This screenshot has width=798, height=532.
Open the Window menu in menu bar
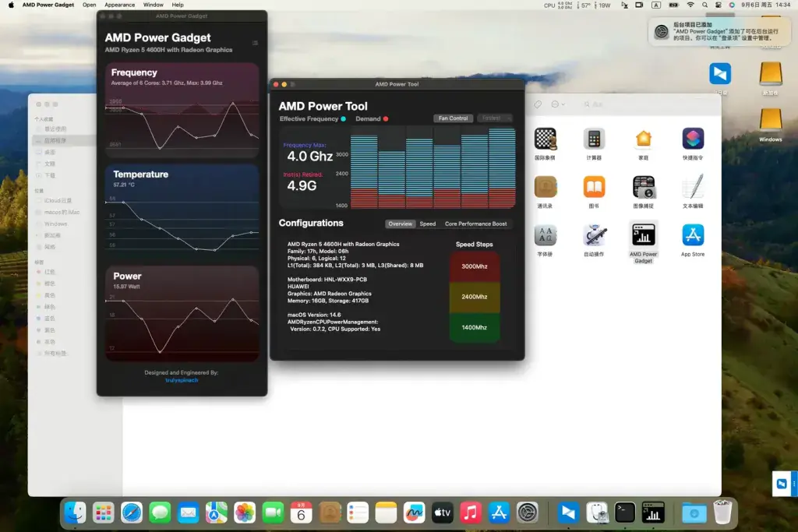pos(154,5)
